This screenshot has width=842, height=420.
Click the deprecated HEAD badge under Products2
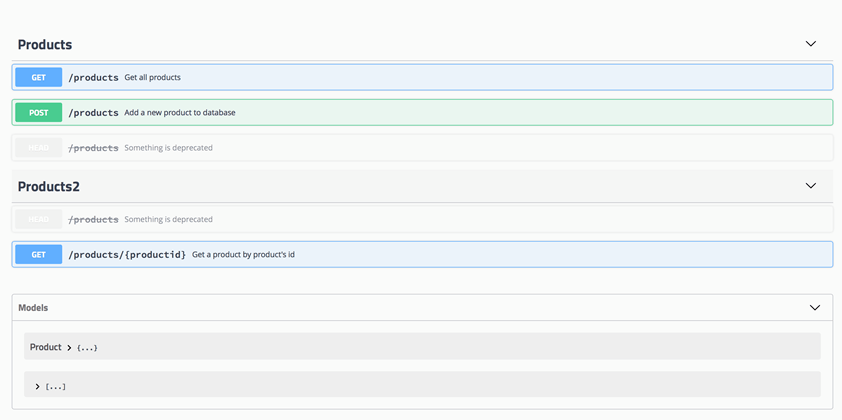[x=39, y=219]
